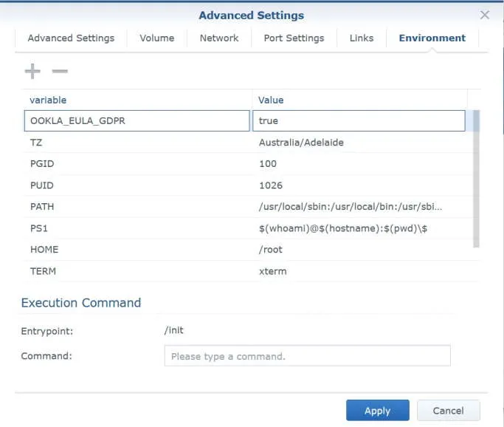Select the TZ variable row

coord(137,142)
